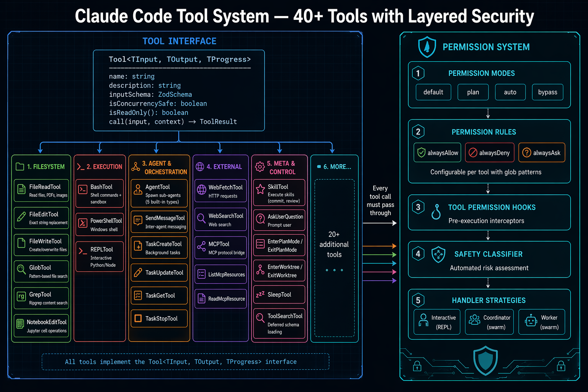
Task: Click the REPLTool prompt icon
Action: click(83, 252)
